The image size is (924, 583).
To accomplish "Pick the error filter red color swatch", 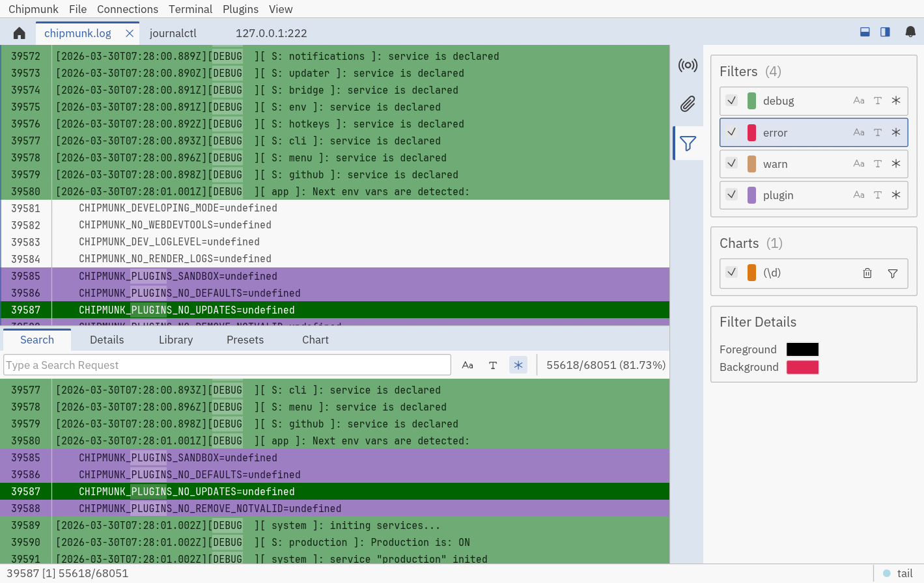I will coord(751,133).
